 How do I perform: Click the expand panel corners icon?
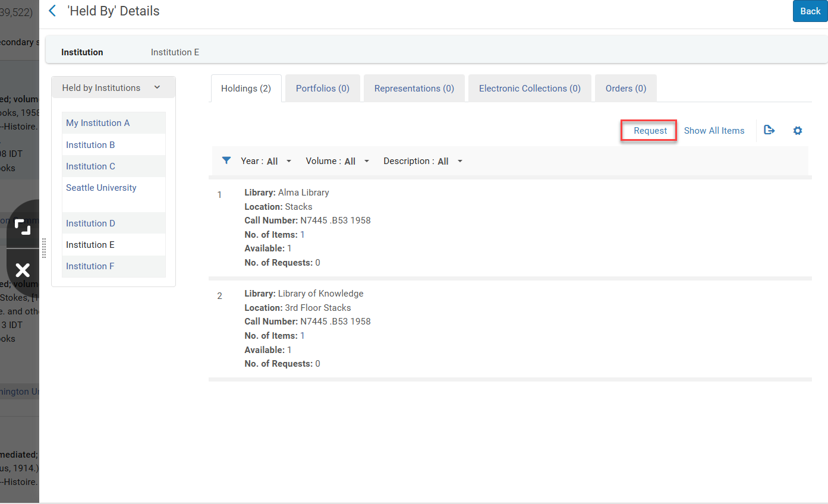pyautogui.click(x=23, y=226)
